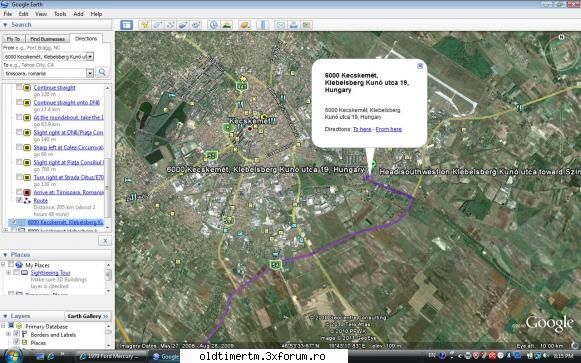Add a placemark using the yellow pushpin icon
Image resolution: width=581 pixels, height=363 pixels.
(x=145, y=25)
